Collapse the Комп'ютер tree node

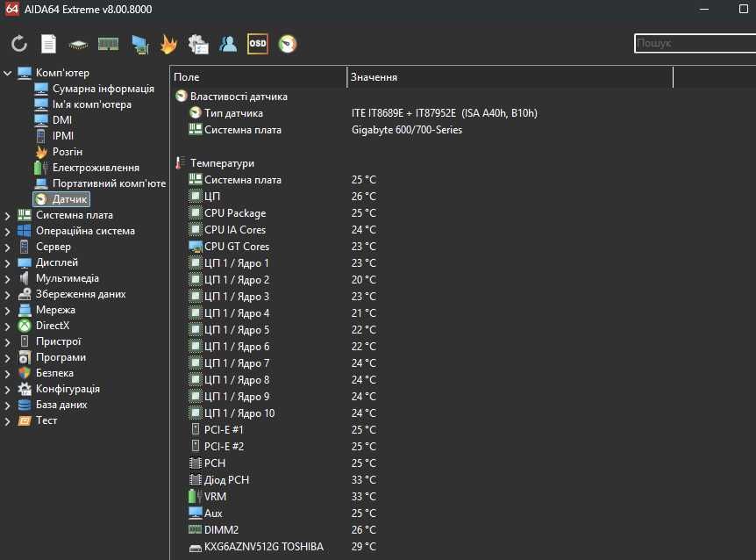[x=7, y=73]
